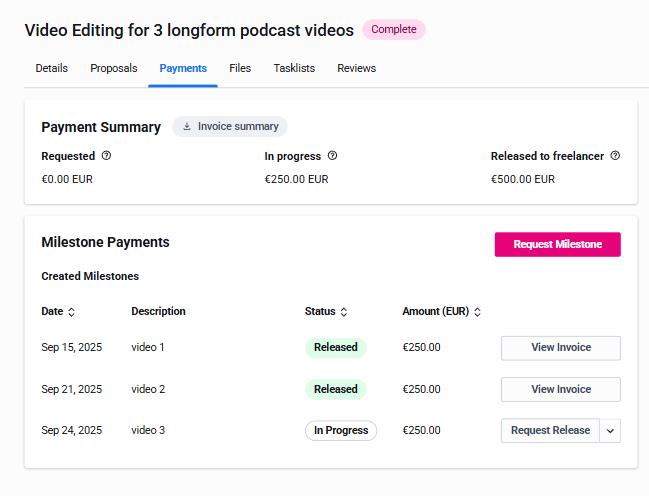Click the Request Milestone button
This screenshot has width=649, height=496.
557,245
